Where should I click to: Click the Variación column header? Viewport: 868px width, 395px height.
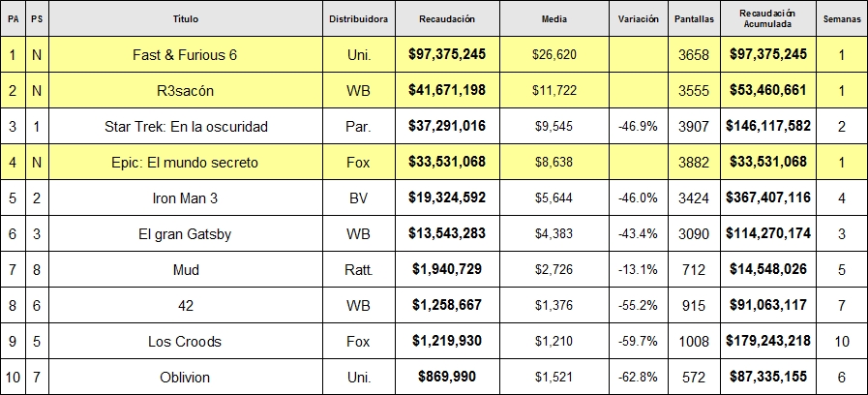tap(637, 18)
